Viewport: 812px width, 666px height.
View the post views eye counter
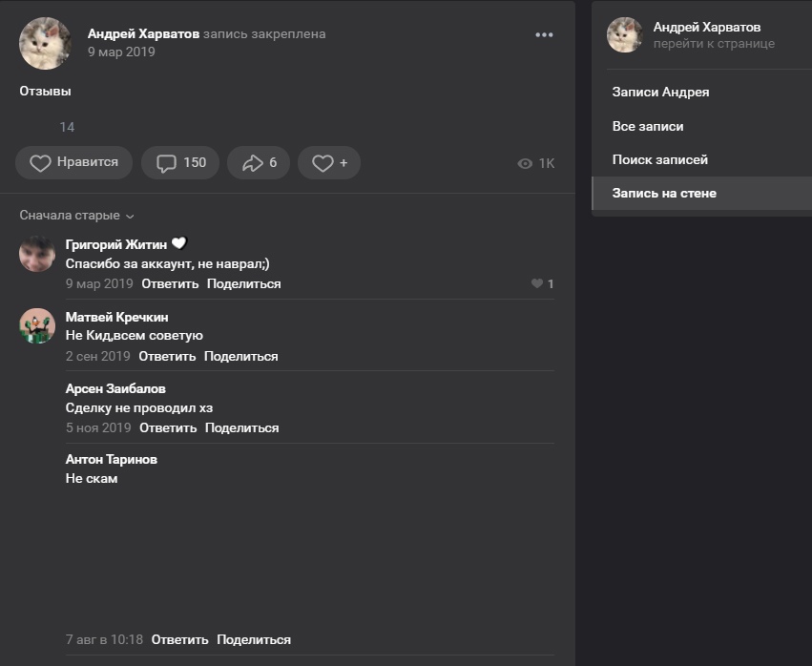535,163
